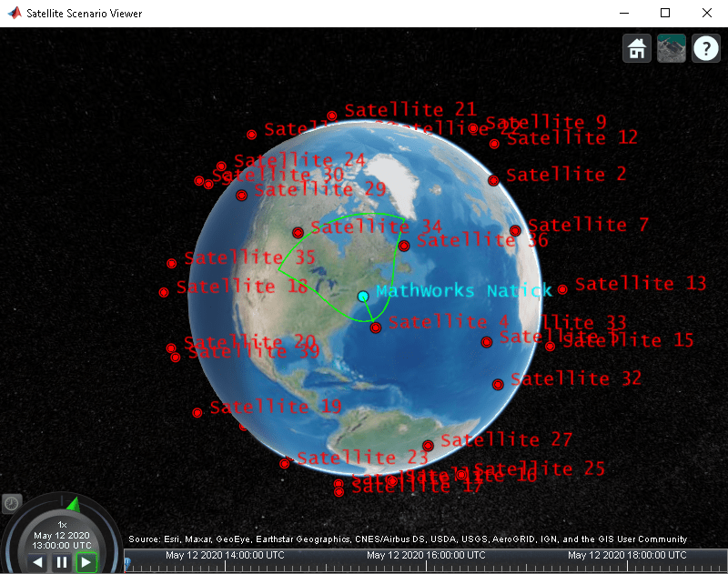This screenshot has height=574, width=728.
Task: Click the 'Satellite 21' label text
Action: click(x=411, y=110)
